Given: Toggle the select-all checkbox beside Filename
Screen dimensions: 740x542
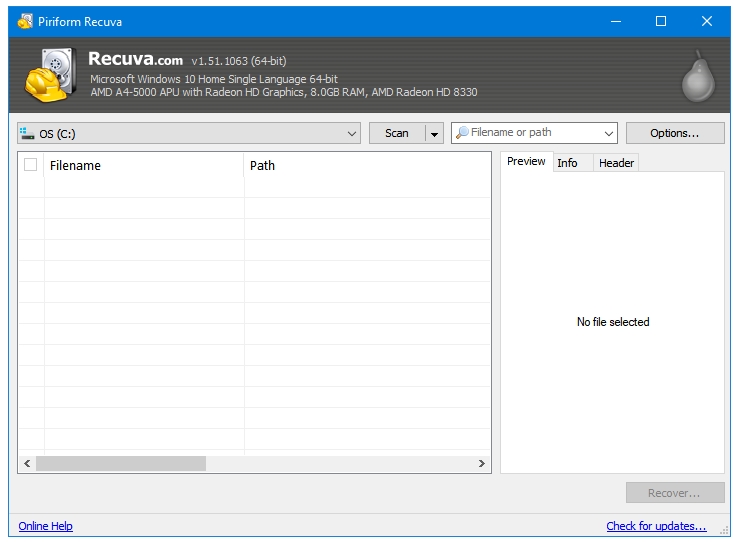Looking at the screenshot, I should click(30, 165).
